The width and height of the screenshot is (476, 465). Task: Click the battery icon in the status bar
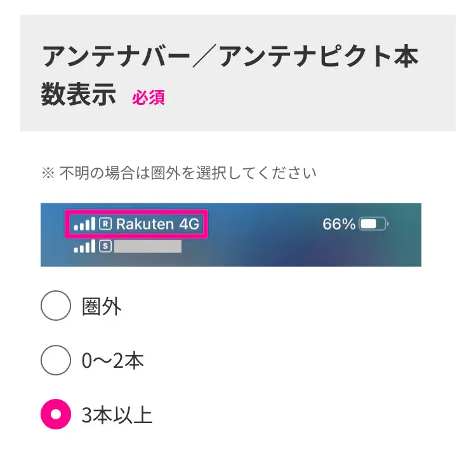tap(374, 224)
